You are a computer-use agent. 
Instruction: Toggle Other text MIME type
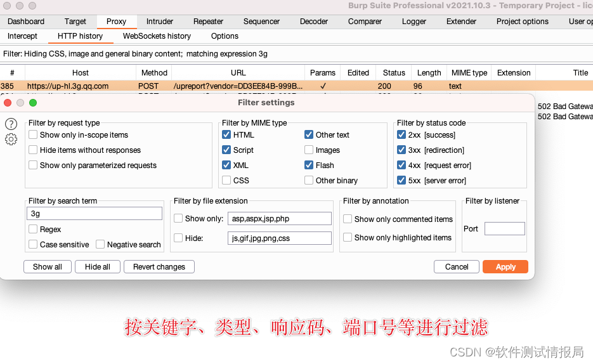tap(309, 134)
